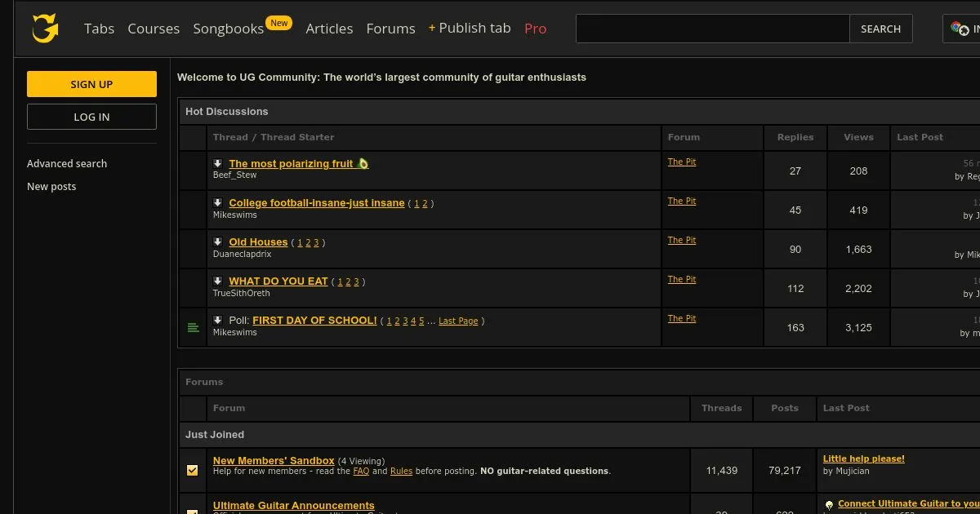This screenshot has width=980, height=514.
Task: Open Songbooks from the navigation bar
Action: click(x=228, y=29)
